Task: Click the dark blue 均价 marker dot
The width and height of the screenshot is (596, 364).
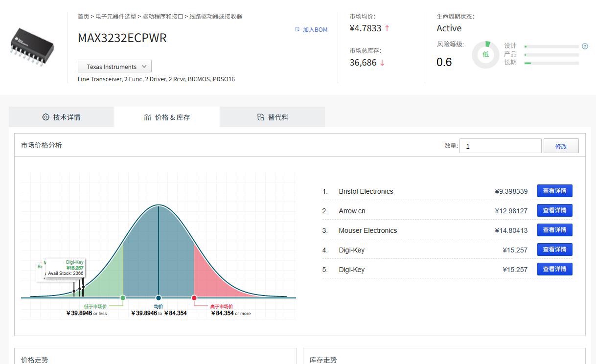Action: [x=159, y=297]
